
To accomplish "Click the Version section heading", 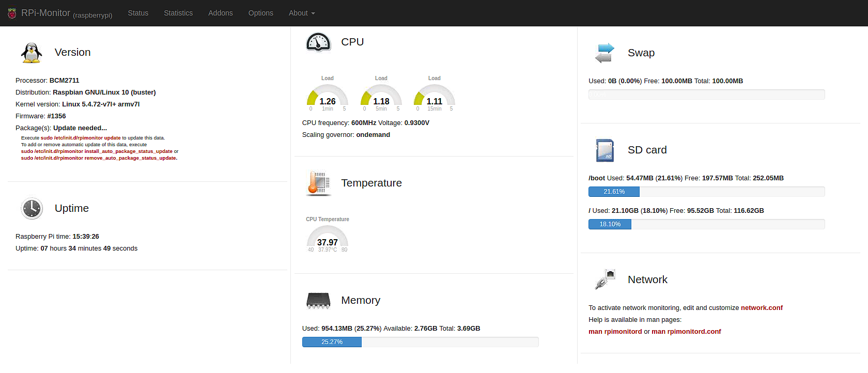I will coord(73,52).
